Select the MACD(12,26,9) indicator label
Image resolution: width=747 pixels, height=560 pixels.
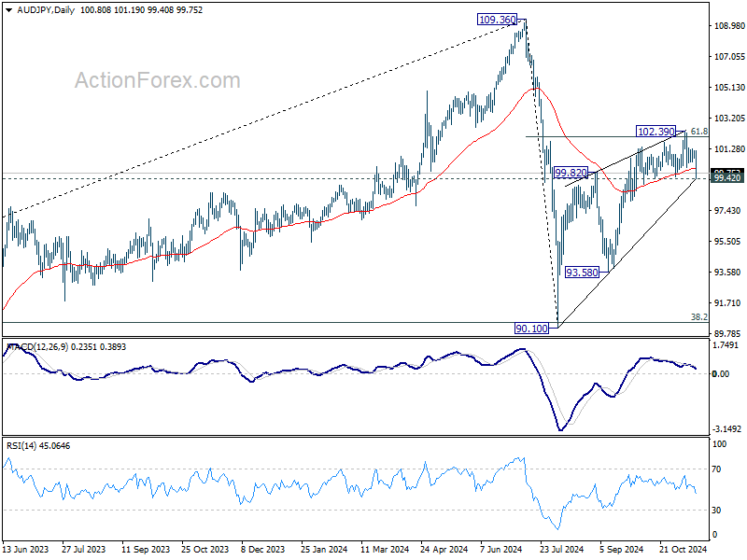37,346
